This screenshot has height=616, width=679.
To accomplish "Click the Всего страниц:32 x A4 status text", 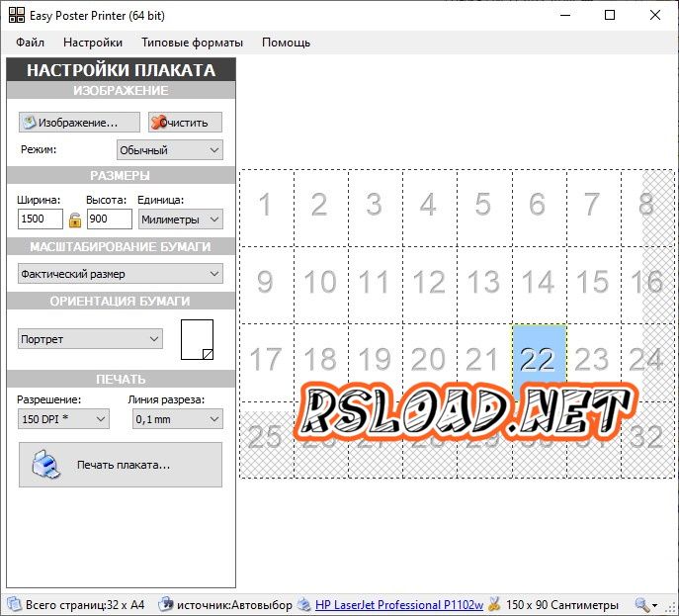I will [x=85, y=605].
